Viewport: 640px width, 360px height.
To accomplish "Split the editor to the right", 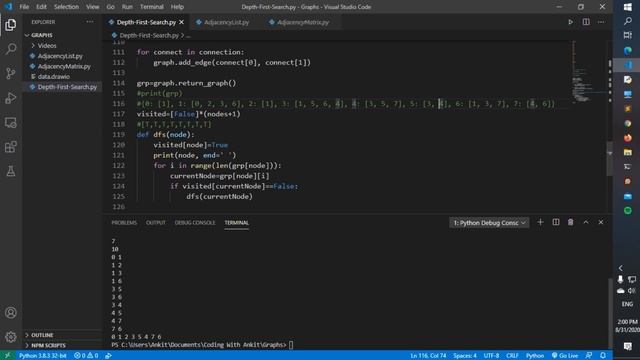I will pyautogui.click(x=586, y=22).
